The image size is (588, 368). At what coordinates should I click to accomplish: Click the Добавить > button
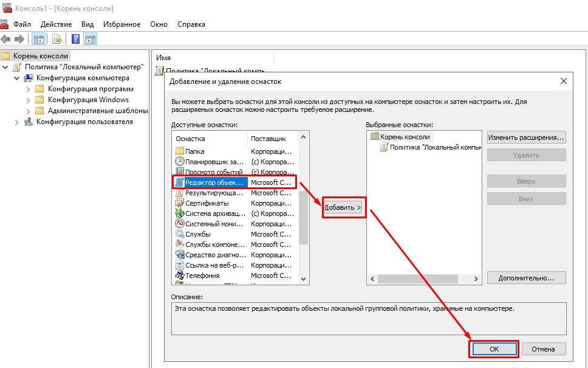(x=343, y=207)
